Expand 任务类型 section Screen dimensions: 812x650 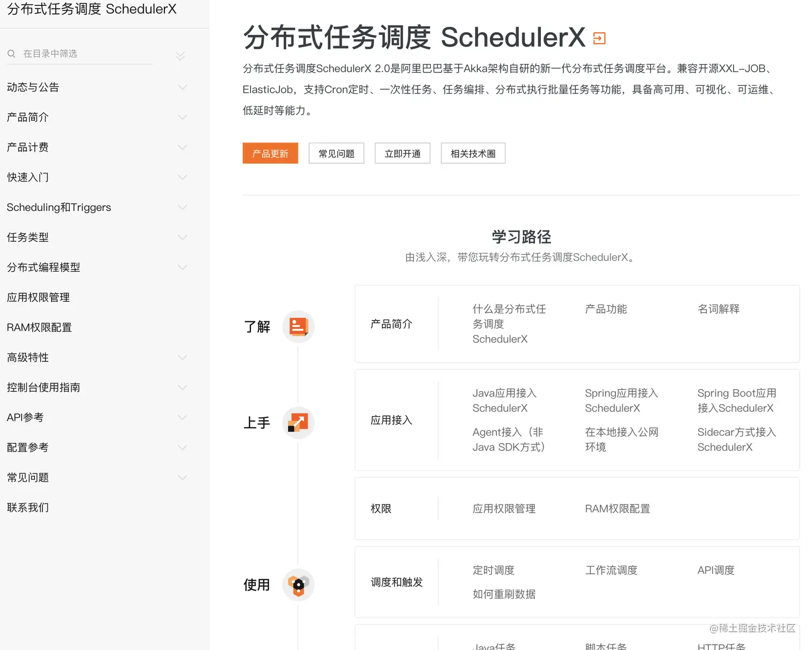(183, 237)
